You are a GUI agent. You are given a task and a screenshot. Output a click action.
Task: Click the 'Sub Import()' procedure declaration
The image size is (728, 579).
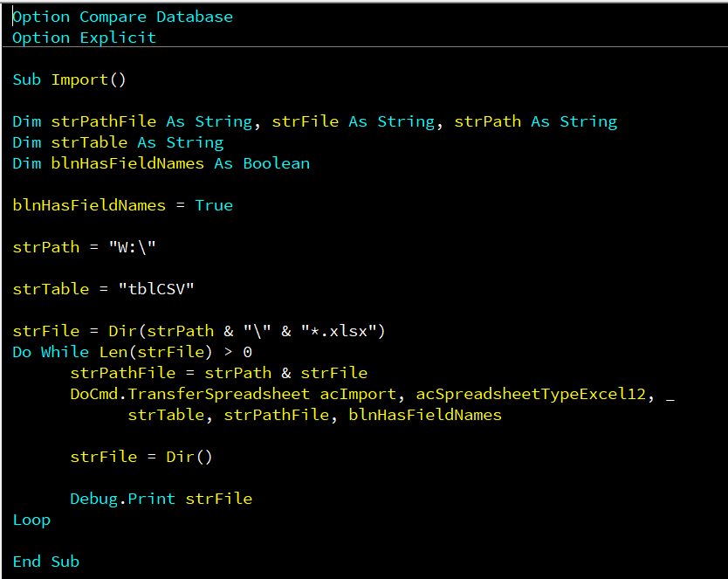[70, 79]
